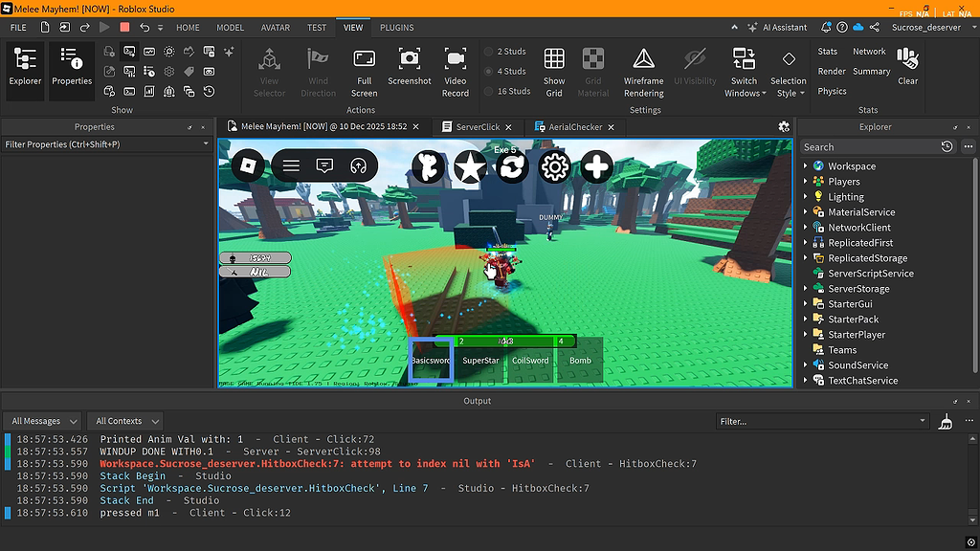Open the All Contexts dropdown

pos(124,421)
